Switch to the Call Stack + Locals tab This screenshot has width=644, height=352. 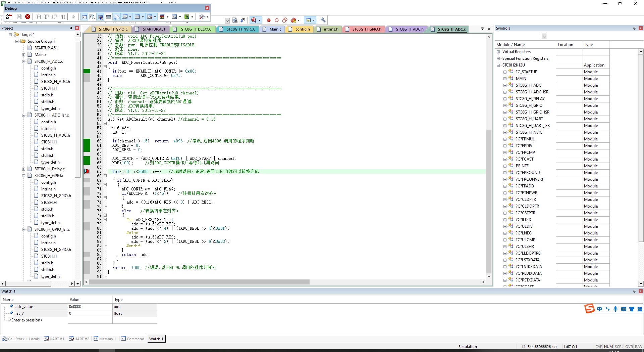tap(21, 339)
